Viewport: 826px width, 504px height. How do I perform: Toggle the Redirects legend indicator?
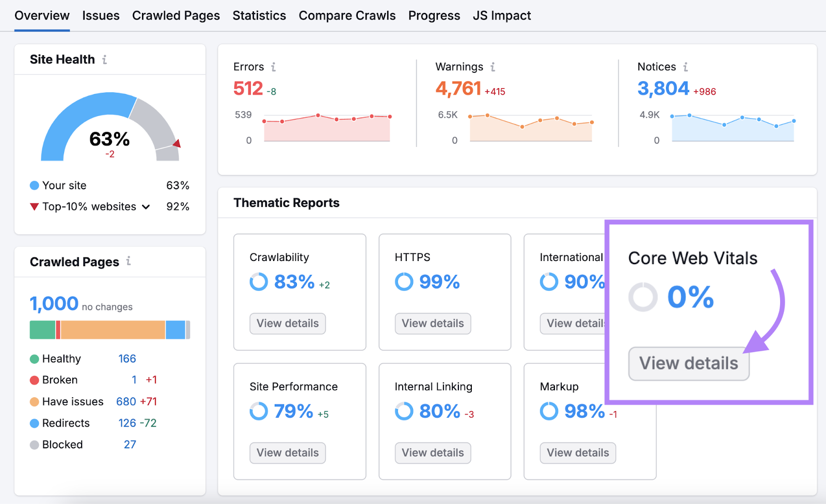(x=34, y=423)
